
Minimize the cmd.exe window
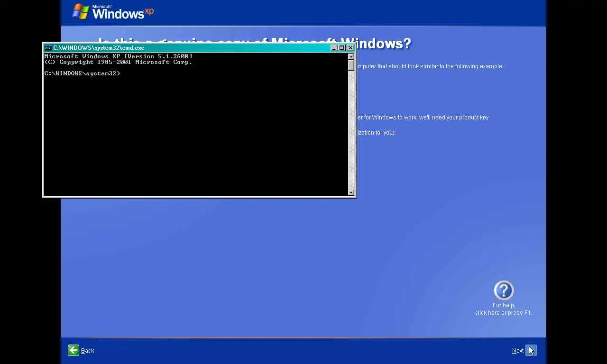tap(334, 48)
